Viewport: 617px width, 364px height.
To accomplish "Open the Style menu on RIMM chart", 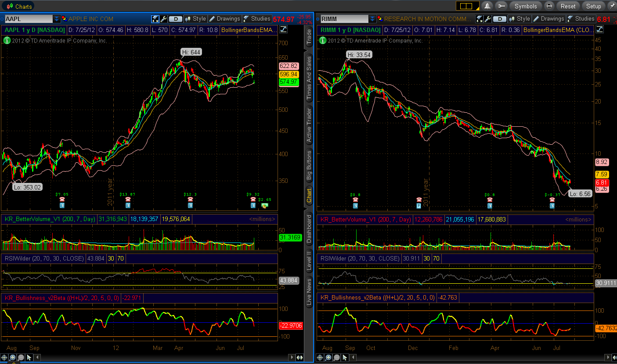I will 520,19.
